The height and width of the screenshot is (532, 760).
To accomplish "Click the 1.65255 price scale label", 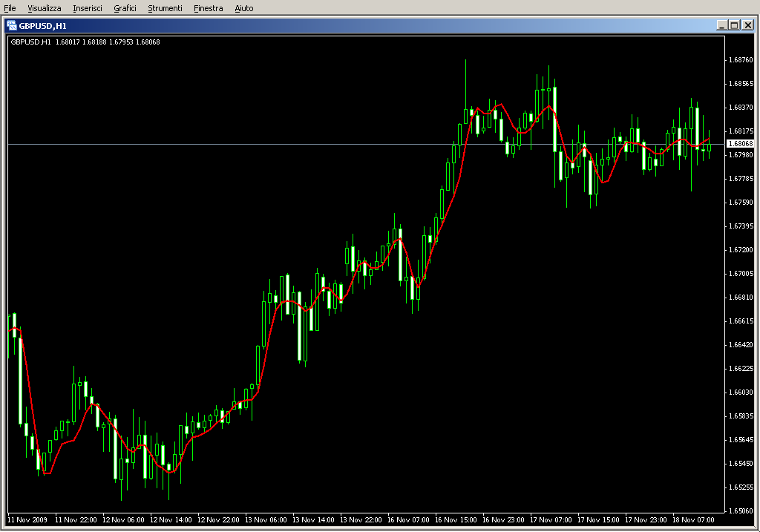I will coord(741,487).
